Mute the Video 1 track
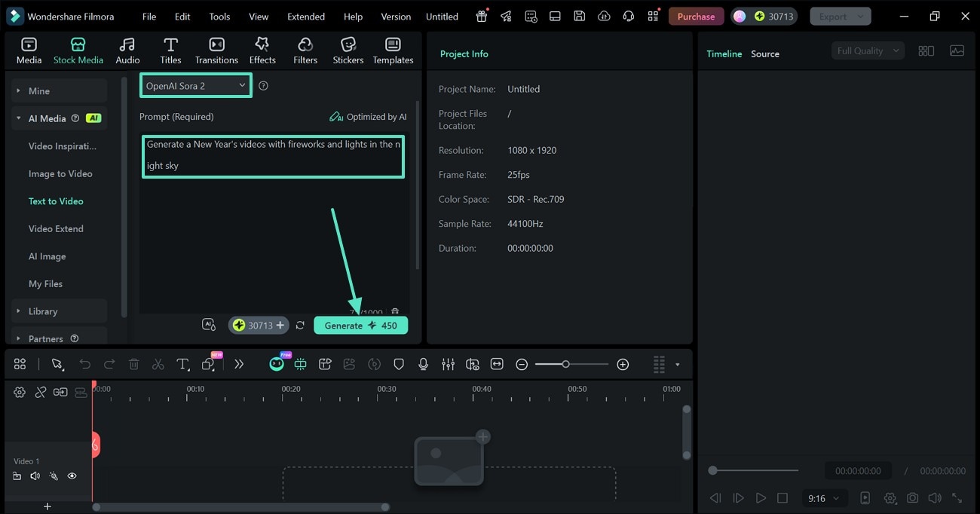This screenshot has height=514, width=980. tap(35, 476)
